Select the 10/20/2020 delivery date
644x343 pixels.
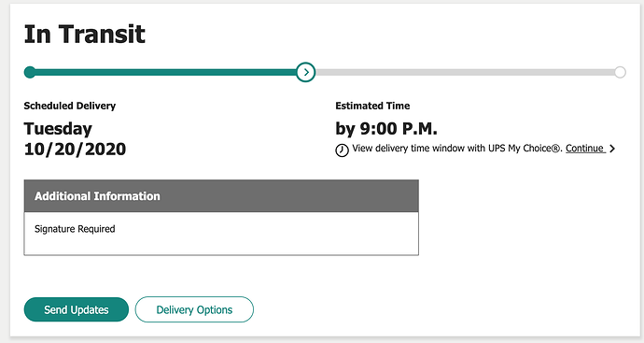point(76,149)
